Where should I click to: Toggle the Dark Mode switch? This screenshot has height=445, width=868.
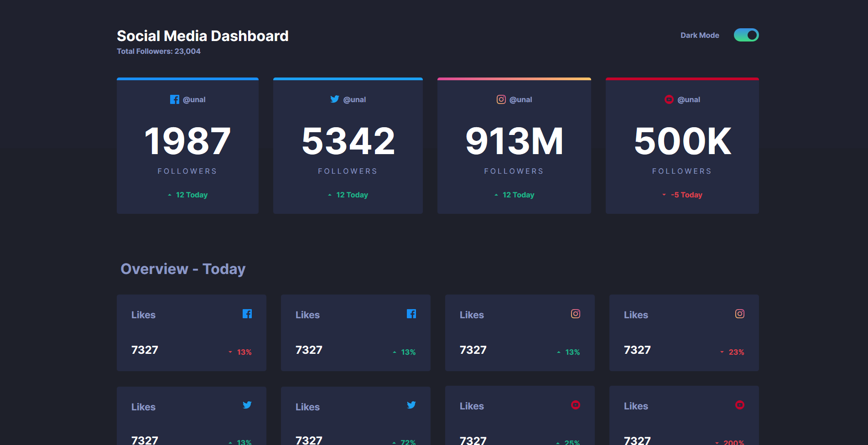(747, 35)
